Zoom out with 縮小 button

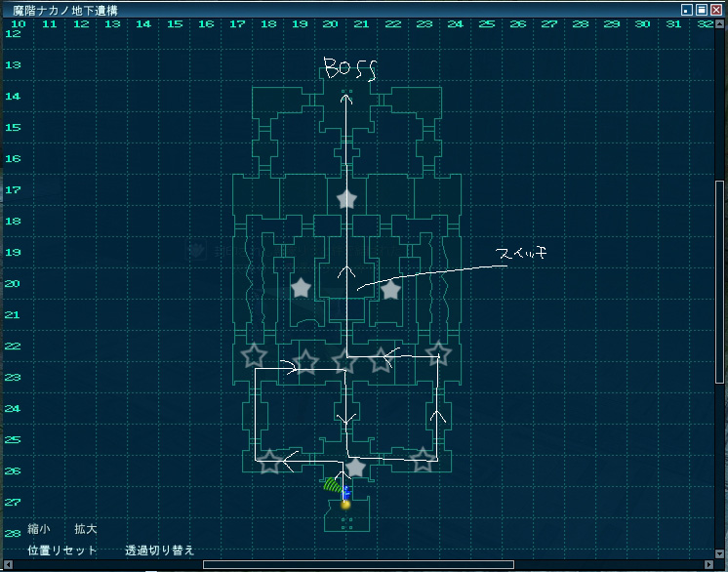click(39, 529)
